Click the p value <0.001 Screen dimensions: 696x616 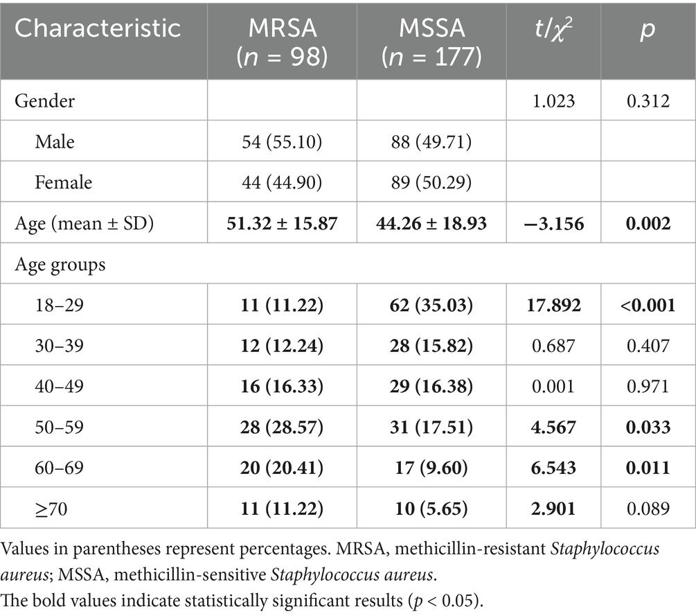coord(647,306)
